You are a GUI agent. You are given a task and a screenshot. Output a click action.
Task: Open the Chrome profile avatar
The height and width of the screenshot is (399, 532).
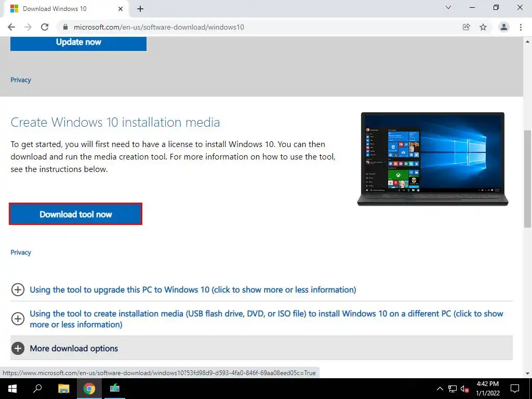coord(504,27)
